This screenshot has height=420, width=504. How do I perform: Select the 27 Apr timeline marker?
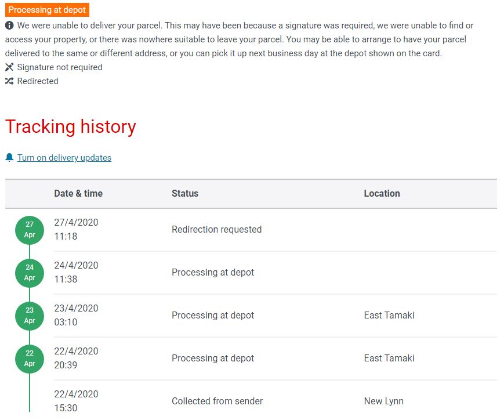(30, 230)
